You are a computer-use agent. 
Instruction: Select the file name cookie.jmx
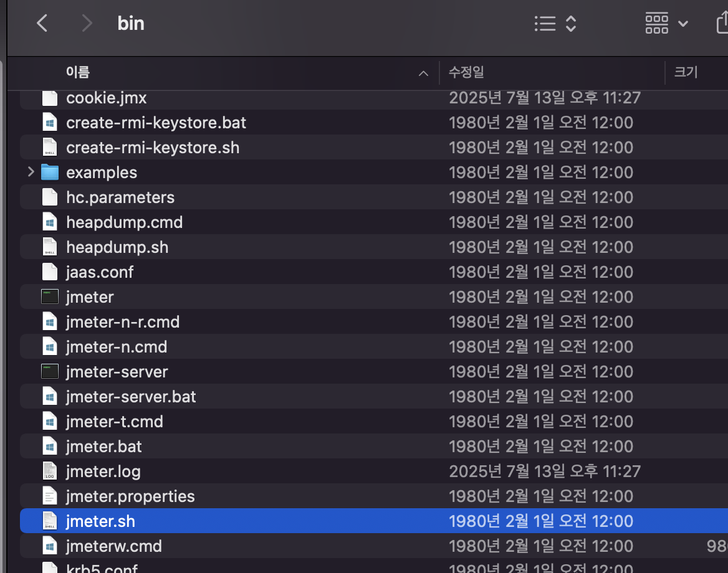[x=107, y=98]
